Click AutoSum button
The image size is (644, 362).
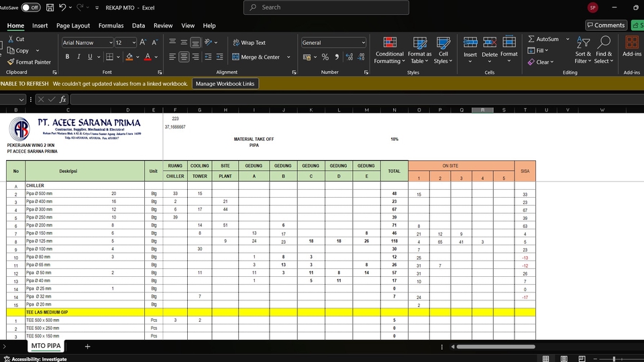(543, 39)
